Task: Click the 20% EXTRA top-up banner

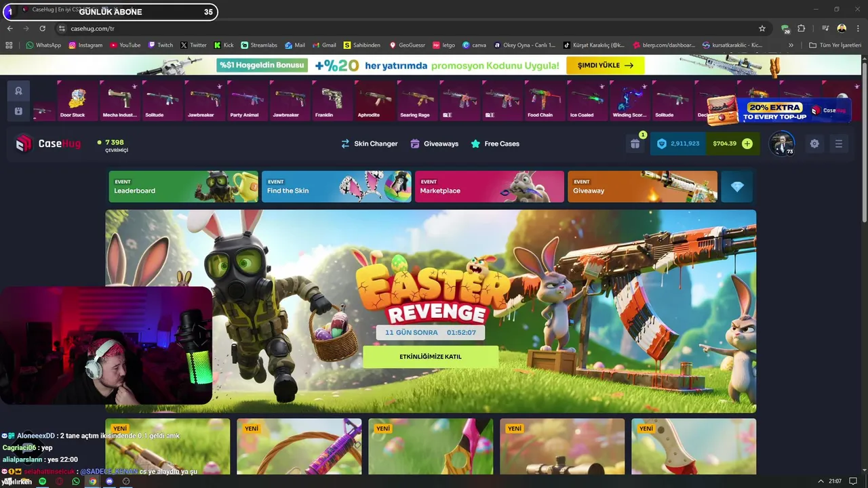Action: 778,110
